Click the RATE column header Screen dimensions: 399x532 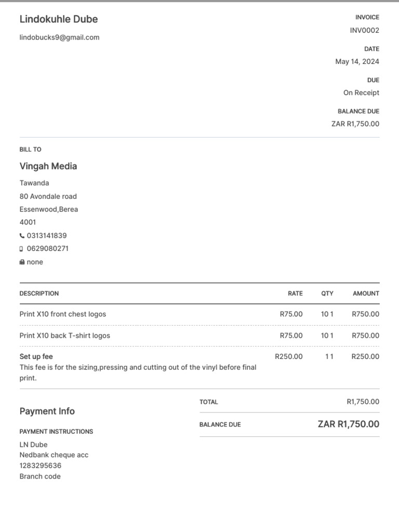(295, 294)
